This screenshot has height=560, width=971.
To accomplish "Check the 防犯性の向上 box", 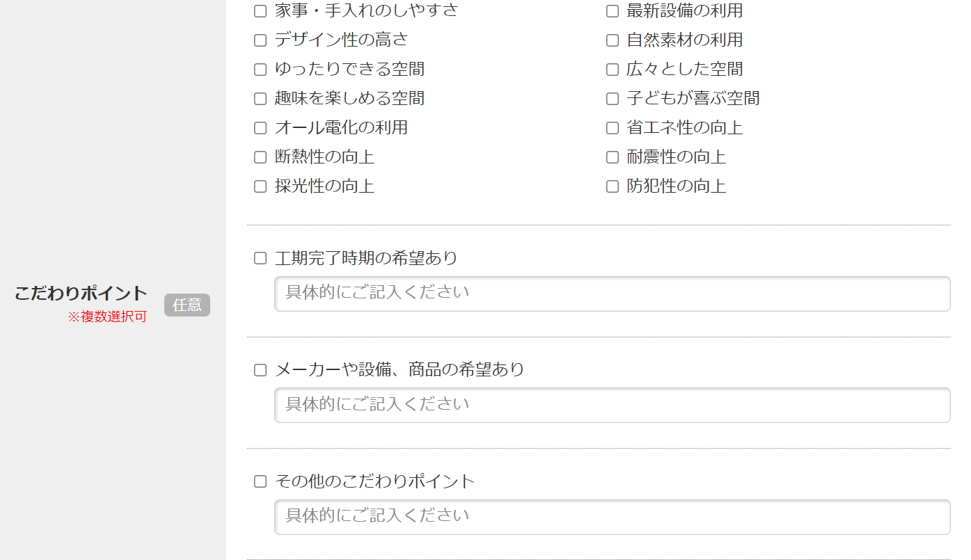I will pos(613,186).
